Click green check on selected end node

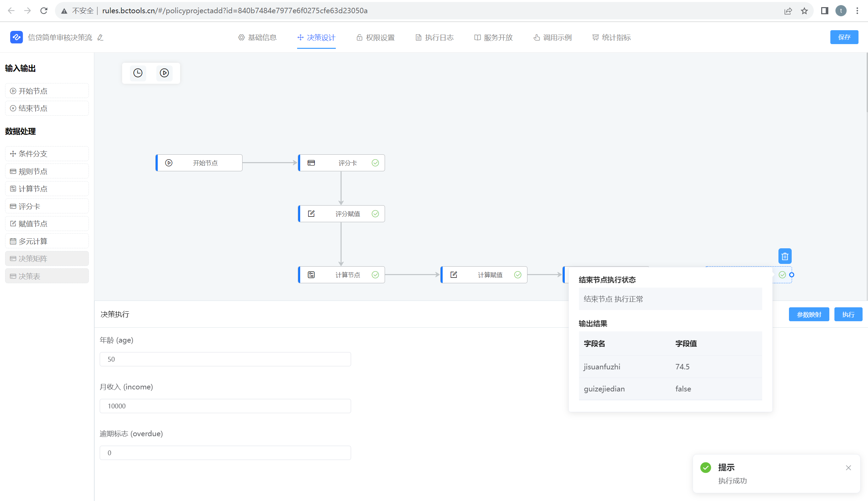click(782, 275)
